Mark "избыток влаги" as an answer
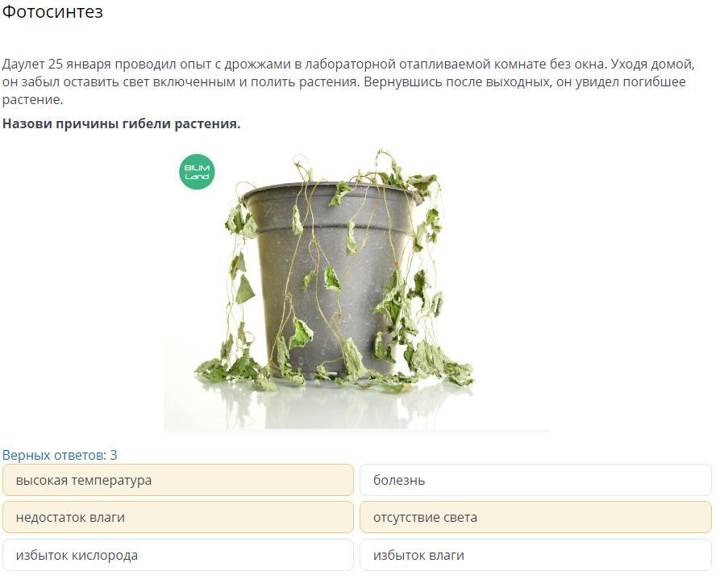Viewport: 720px width, 588px height. click(x=535, y=555)
